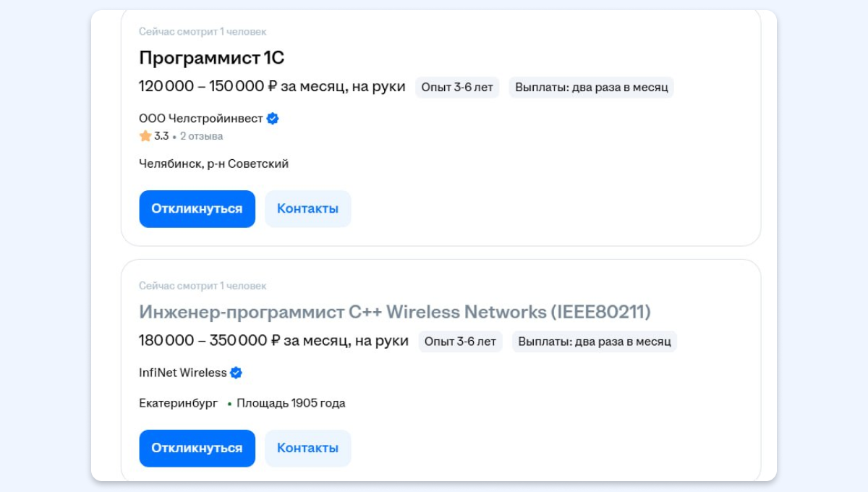Screen dimensions: 868x492
Task: Click Опыт 3-6 лет tag in first vacancy
Action: pyautogui.click(x=457, y=88)
